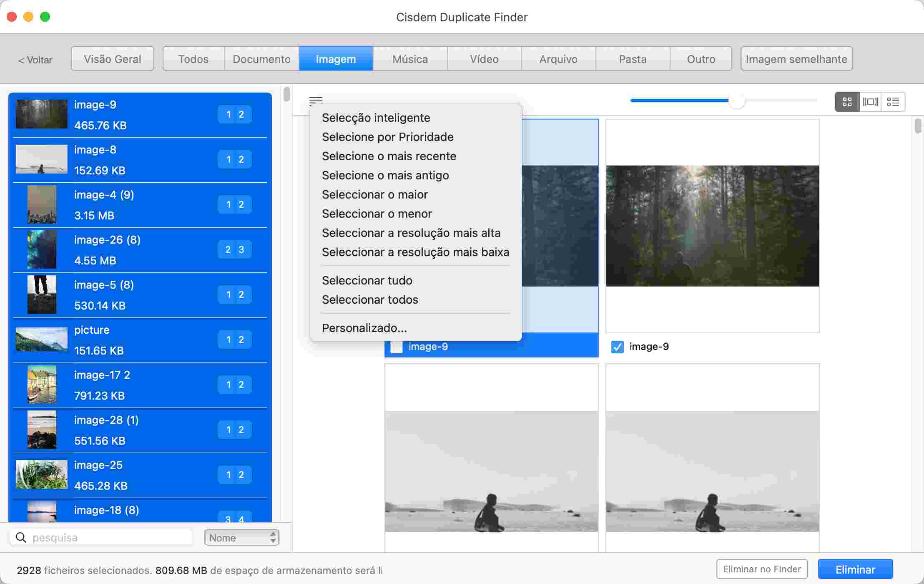Screen dimensions: 924x584
Task: Click the search magnifier icon
Action: coord(21,537)
